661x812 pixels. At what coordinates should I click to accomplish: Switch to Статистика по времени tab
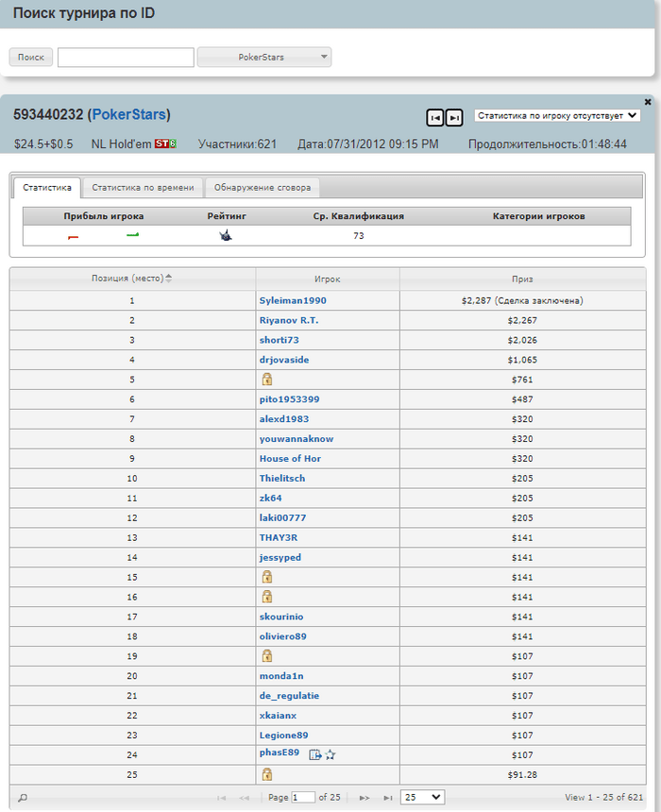coord(143,188)
